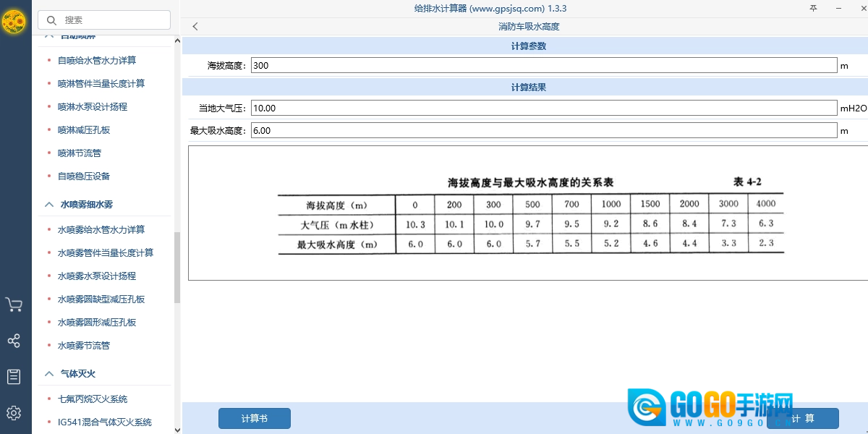The height and width of the screenshot is (434, 868).
Task: Click the 计算书 button
Action: tap(255, 418)
